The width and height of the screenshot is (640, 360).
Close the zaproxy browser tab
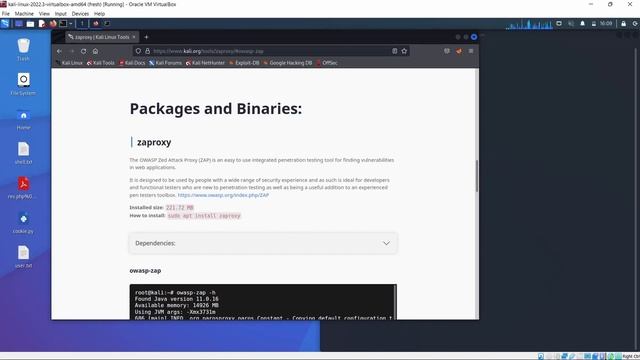click(134, 37)
